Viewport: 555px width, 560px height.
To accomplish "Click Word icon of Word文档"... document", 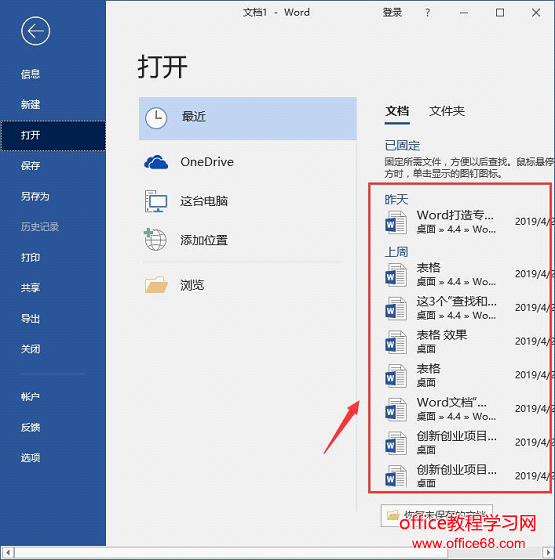I will 396,410.
